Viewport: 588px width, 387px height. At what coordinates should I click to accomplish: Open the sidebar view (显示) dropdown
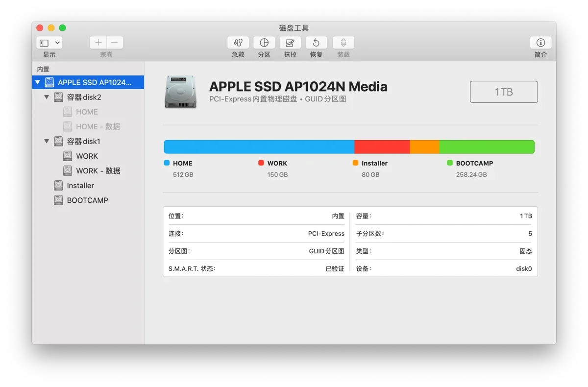click(49, 43)
